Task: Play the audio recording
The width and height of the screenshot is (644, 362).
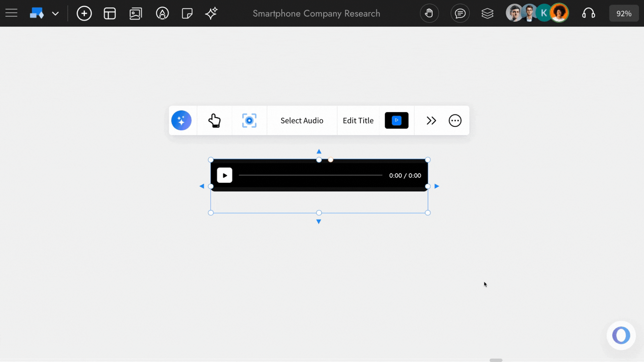Action: [x=224, y=175]
